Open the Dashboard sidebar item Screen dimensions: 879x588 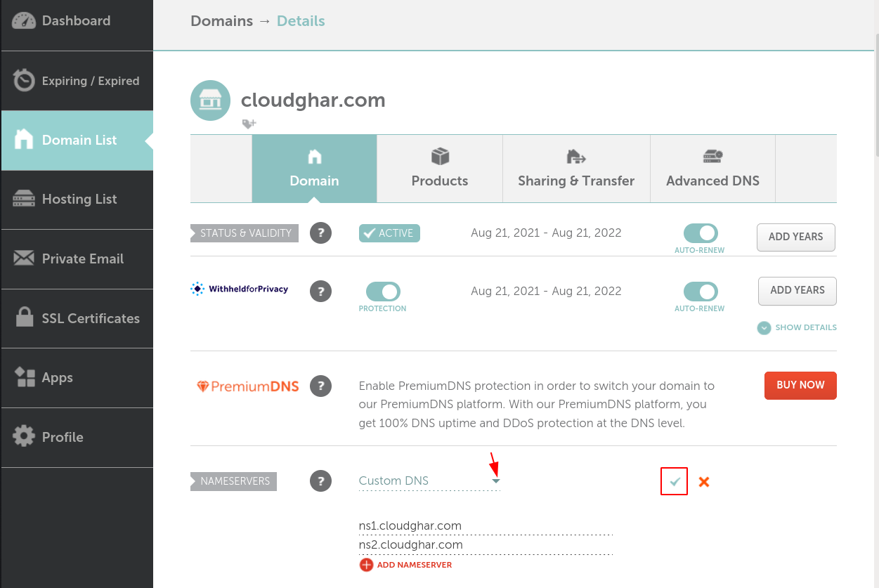click(x=77, y=21)
